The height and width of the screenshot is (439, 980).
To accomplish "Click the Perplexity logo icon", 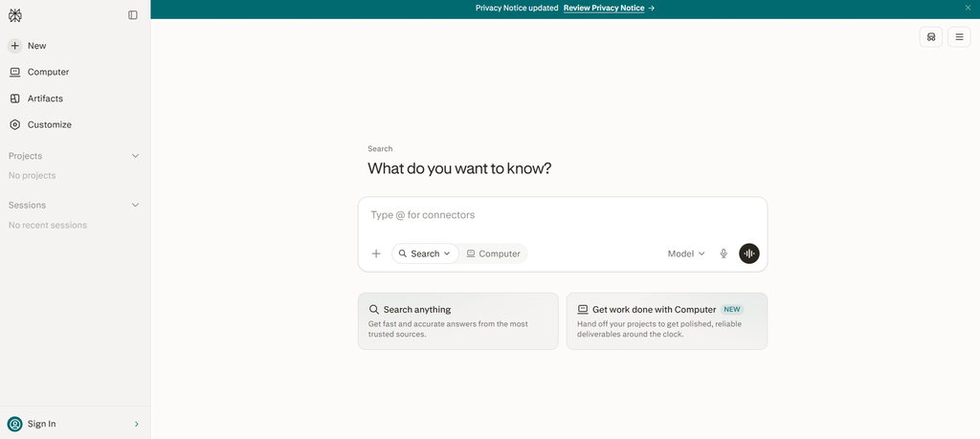I will point(15,15).
